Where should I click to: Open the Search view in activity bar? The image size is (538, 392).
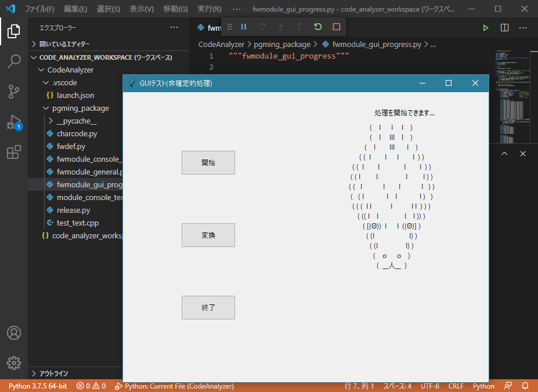14,61
